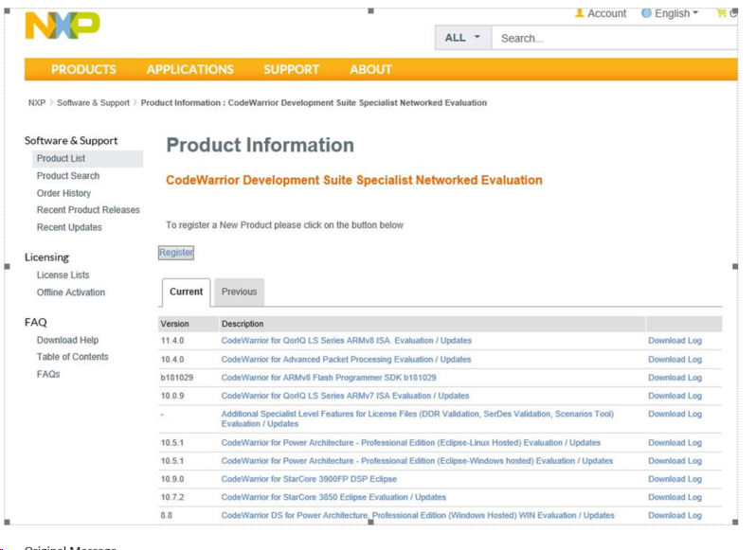Open Product Search in sidebar
Screen dimensions: 756x550
coord(68,176)
